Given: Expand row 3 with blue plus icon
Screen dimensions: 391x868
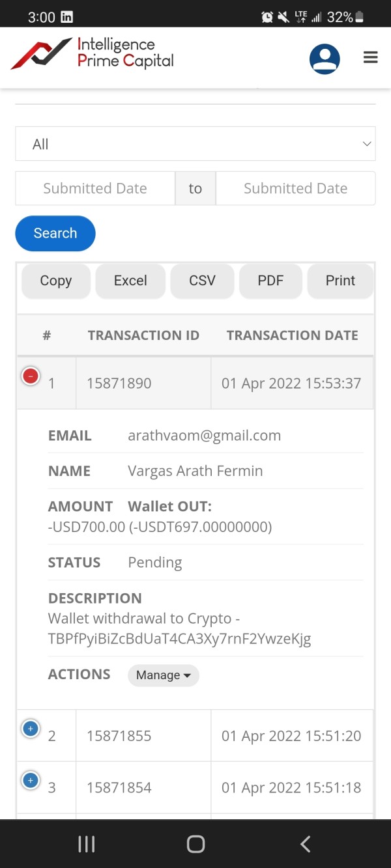Looking at the screenshot, I should coord(31,780).
